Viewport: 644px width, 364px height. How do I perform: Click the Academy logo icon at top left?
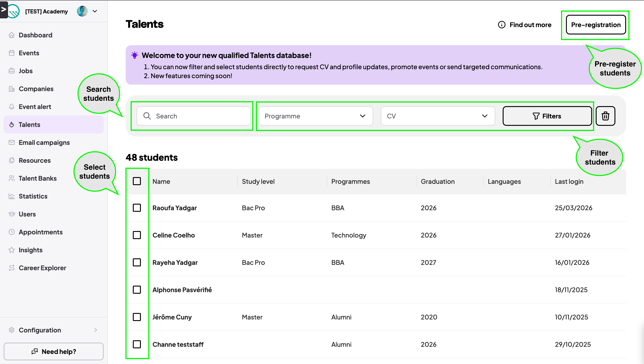point(14,11)
